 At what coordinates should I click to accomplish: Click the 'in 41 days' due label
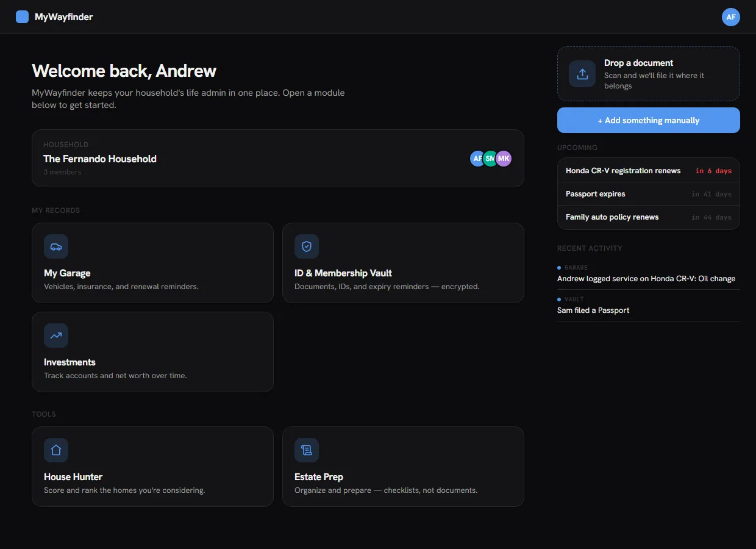coord(711,194)
